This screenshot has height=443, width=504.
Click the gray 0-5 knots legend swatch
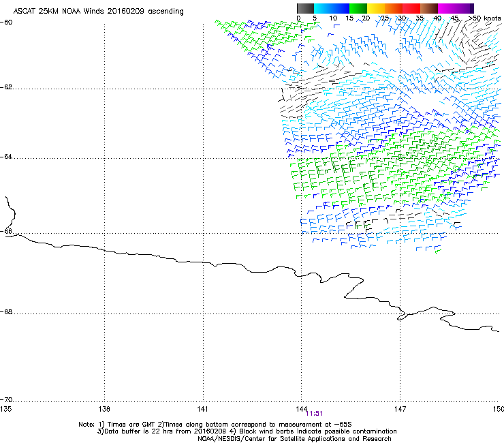305,8
